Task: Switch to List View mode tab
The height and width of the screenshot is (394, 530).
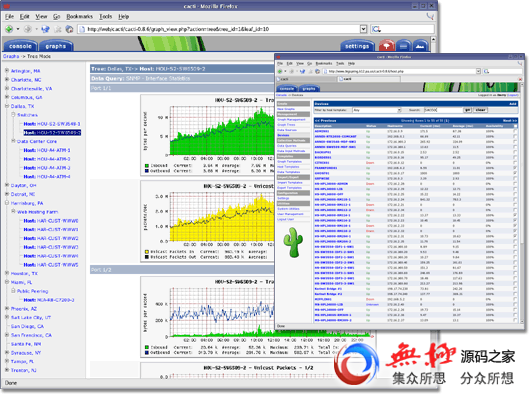Action: pos(404,46)
